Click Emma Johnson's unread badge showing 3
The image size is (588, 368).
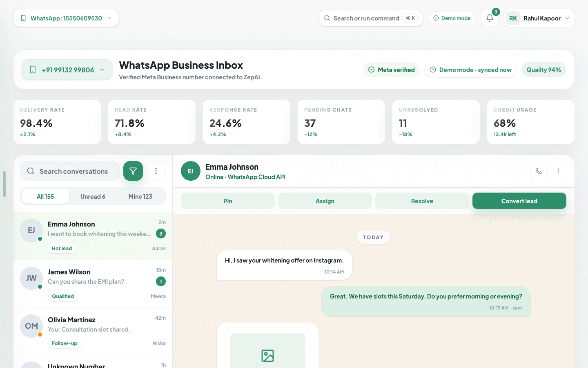click(x=161, y=233)
